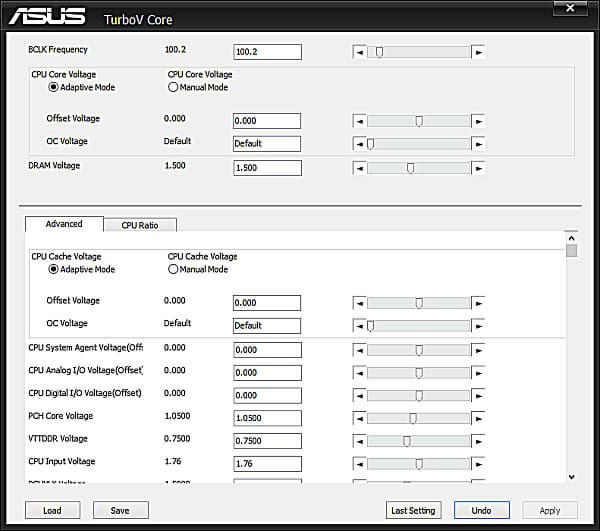
Task: Click left arrow of BCLK Frequency slider
Action: pyautogui.click(x=360, y=52)
